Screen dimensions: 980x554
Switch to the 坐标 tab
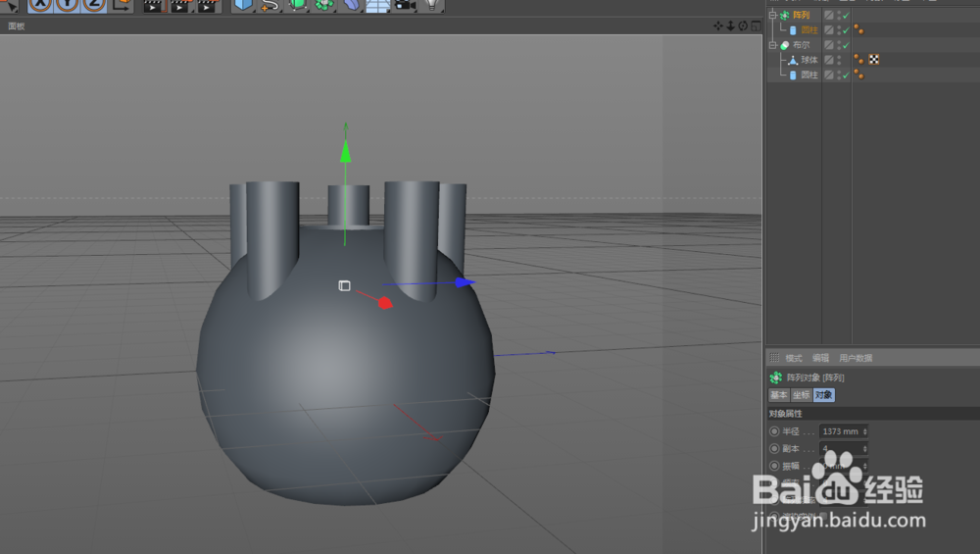click(x=802, y=395)
